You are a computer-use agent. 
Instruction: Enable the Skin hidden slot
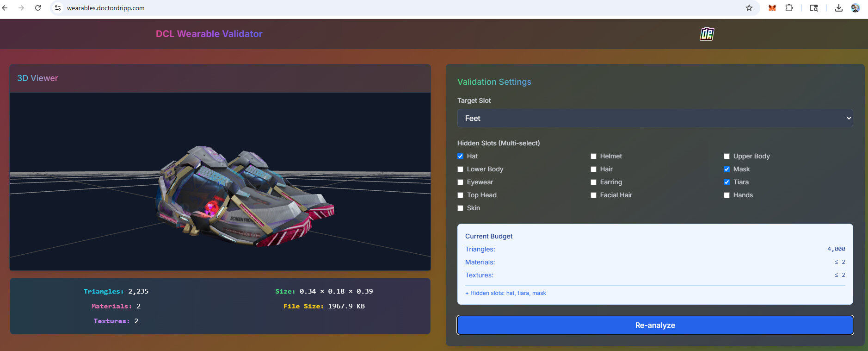[460, 208]
